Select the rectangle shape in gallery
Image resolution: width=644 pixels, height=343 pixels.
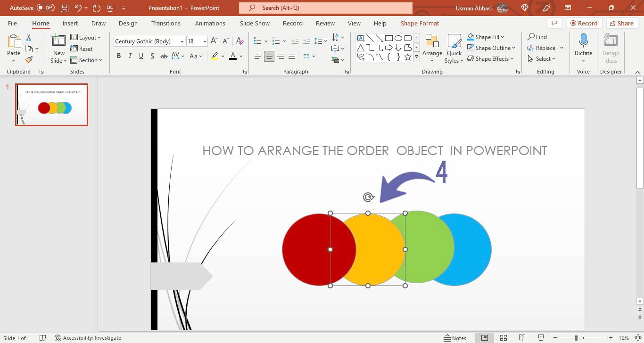[388, 38]
